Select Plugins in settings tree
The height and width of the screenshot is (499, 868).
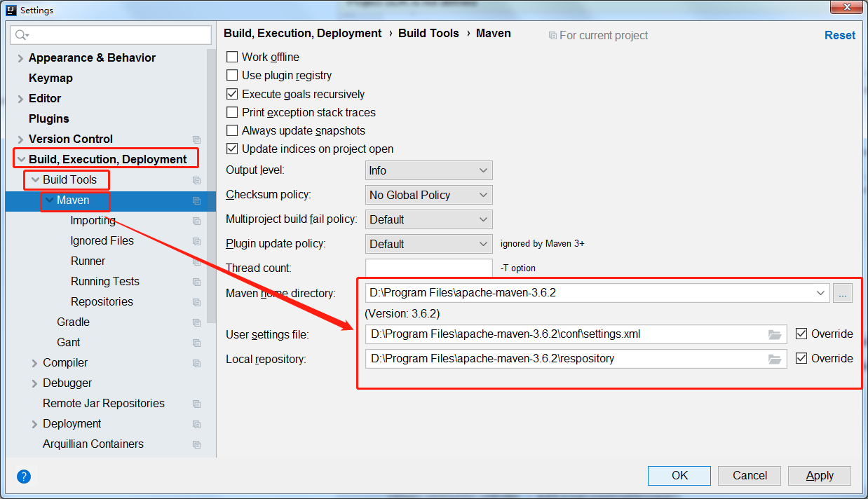pyautogui.click(x=49, y=119)
